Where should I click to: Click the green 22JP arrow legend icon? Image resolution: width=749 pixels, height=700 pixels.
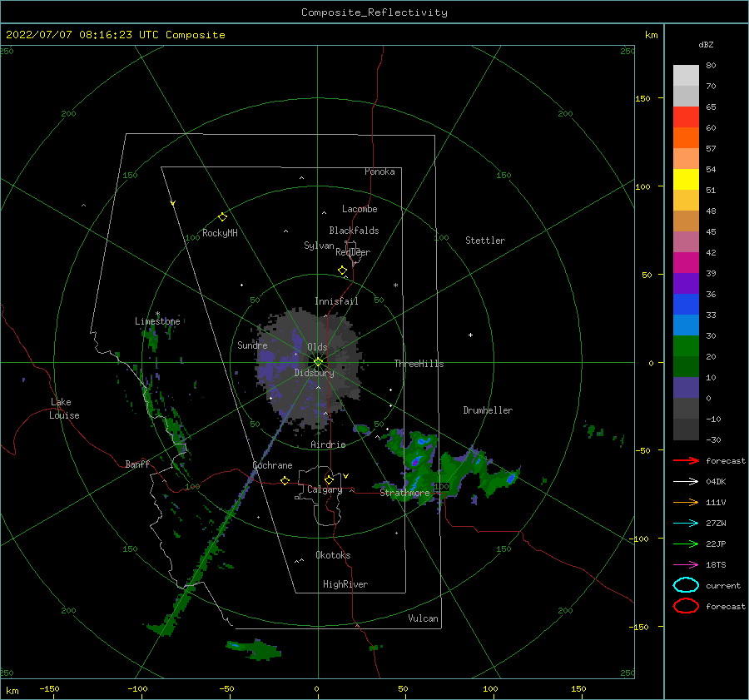pos(686,544)
